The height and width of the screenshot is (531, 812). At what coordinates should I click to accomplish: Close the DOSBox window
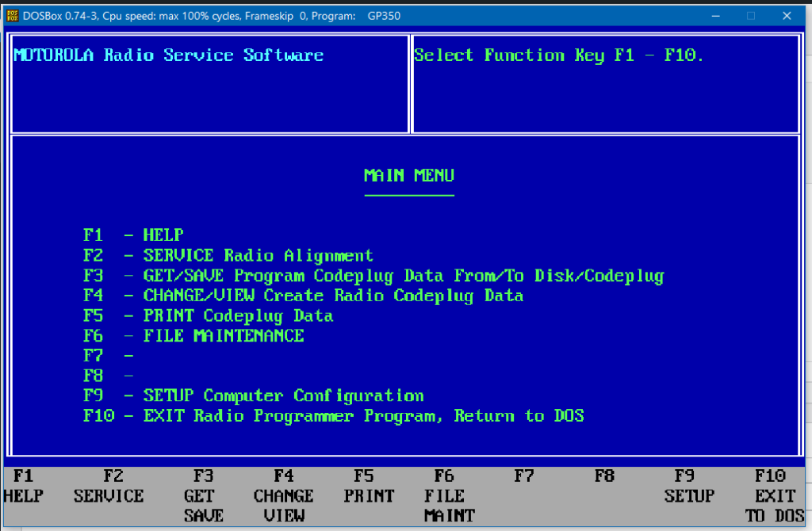(787, 16)
